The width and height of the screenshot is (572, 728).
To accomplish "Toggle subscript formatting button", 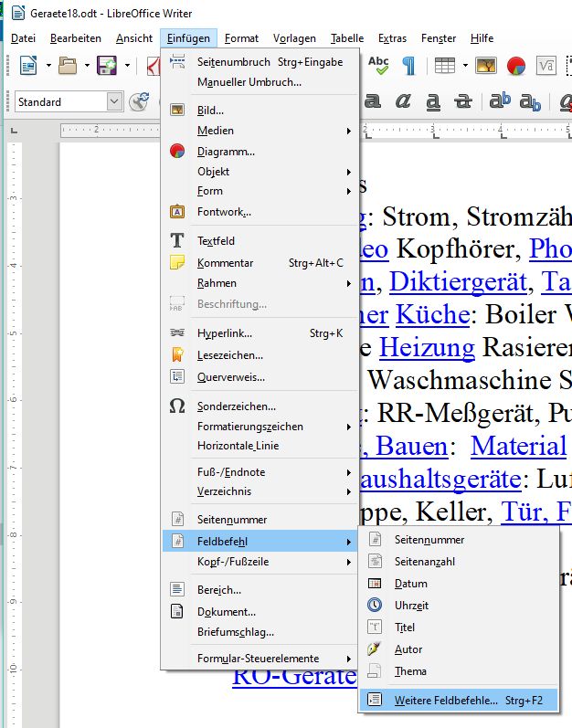I will pos(530,102).
